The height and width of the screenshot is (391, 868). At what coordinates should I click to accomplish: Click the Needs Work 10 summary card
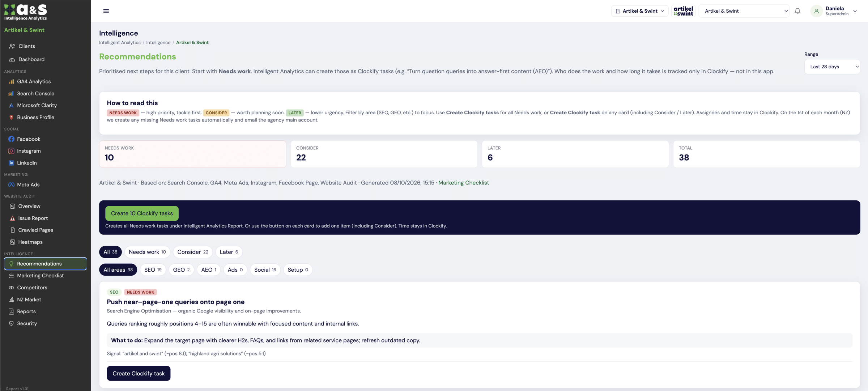(x=192, y=154)
